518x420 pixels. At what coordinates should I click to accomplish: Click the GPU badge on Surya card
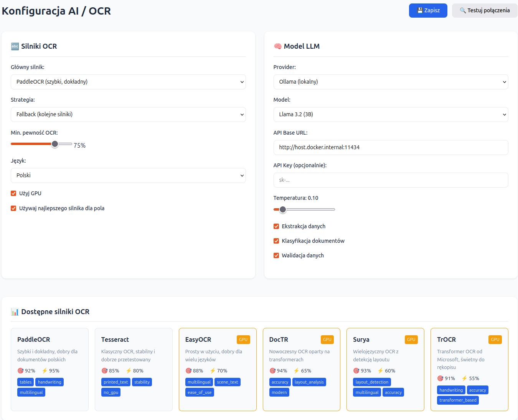tap(411, 339)
